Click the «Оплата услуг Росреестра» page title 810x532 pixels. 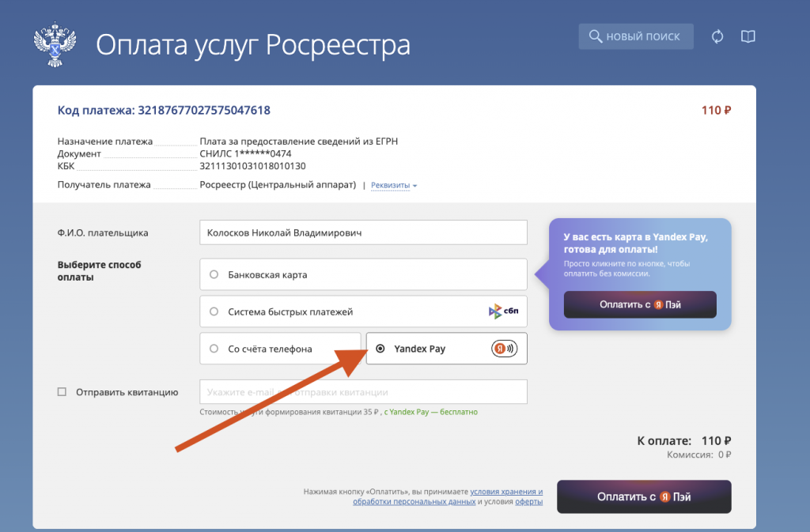coord(253,44)
